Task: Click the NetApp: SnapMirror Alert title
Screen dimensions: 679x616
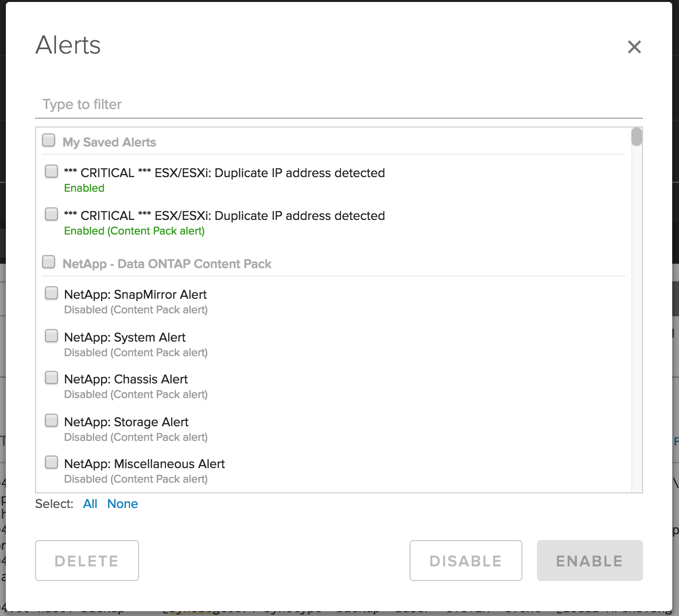Action: tap(135, 295)
